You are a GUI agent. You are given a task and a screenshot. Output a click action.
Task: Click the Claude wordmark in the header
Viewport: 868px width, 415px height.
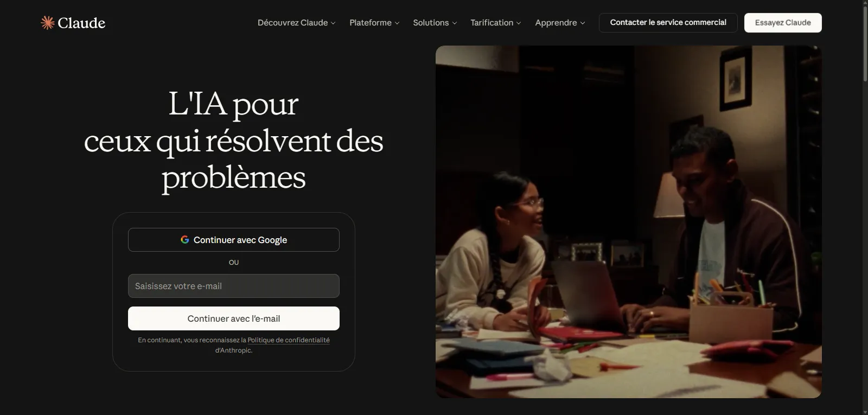[x=81, y=23]
